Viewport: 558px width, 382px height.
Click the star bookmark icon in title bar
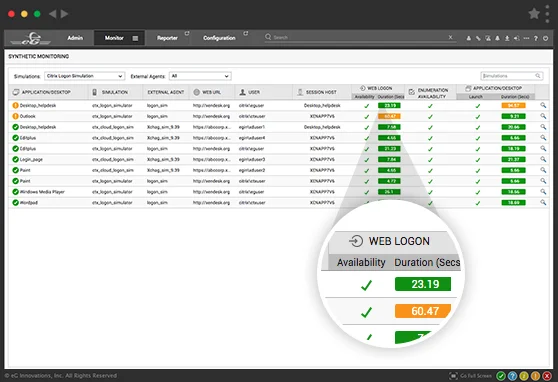coord(534,14)
